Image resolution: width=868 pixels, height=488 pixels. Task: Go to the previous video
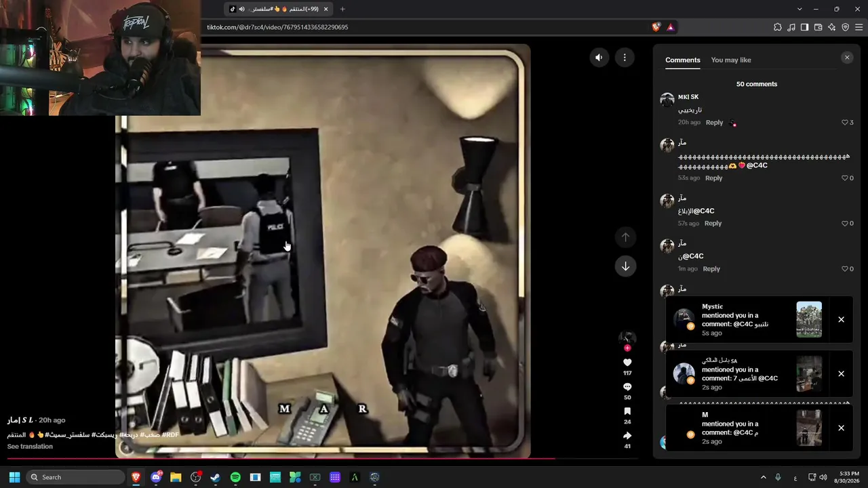(625, 237)
